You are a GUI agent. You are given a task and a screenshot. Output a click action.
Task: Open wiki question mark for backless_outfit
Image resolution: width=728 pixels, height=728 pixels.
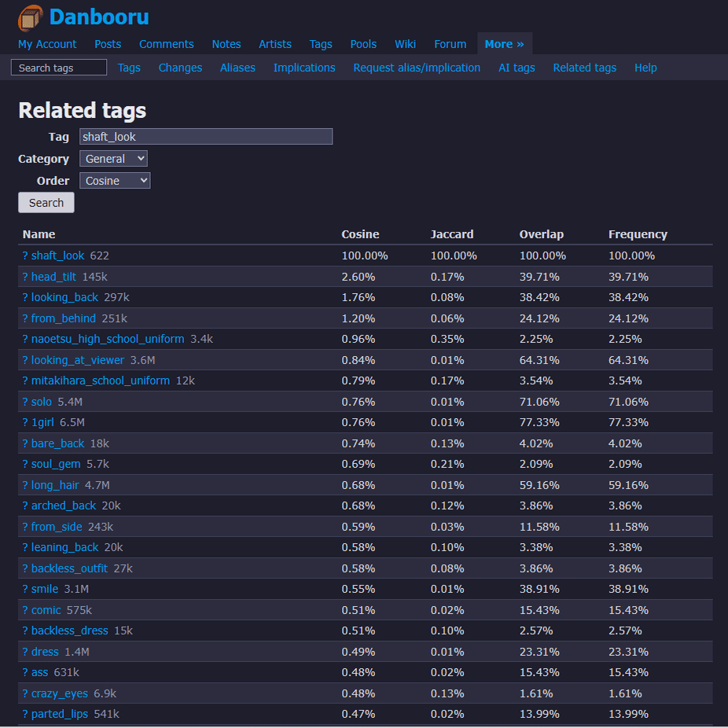[25, 568]
